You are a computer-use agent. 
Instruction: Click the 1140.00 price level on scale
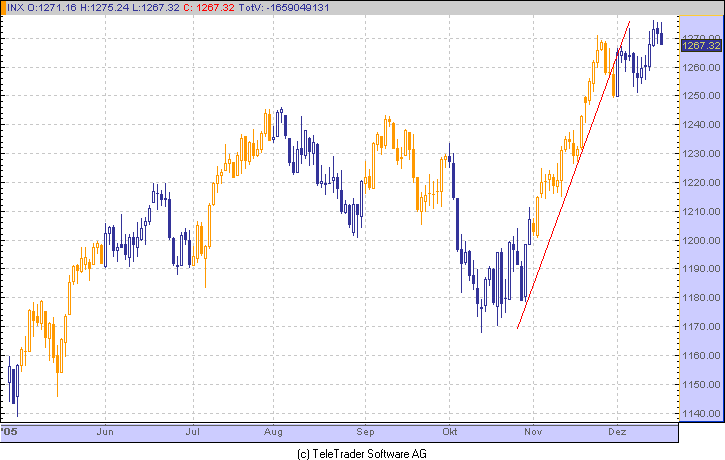click(x=701, y=414)
